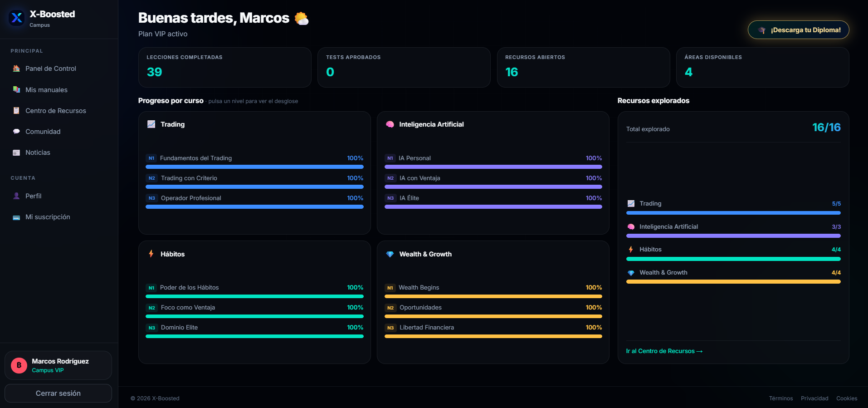The image size is (868, 408).
Task: Click the Hábitos explored resources progress bar
Action: coord(733,259)
